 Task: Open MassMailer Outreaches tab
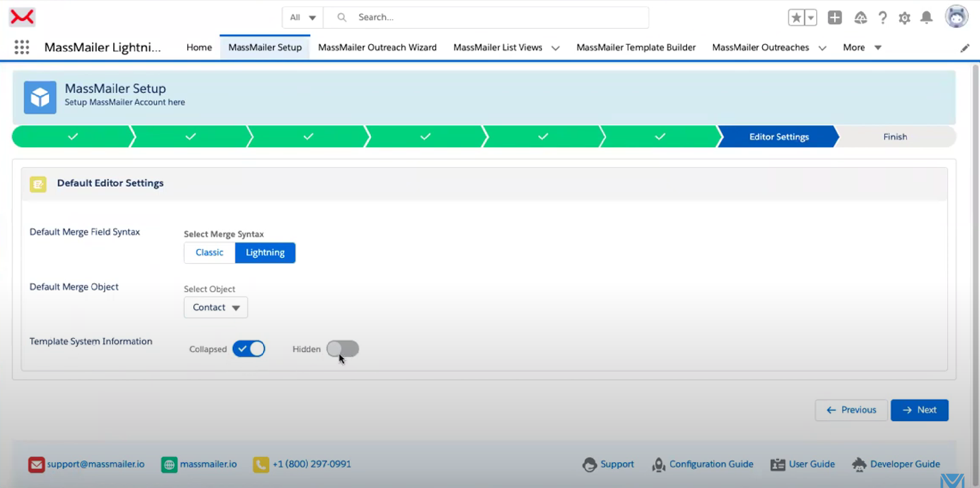coord(760,48)
